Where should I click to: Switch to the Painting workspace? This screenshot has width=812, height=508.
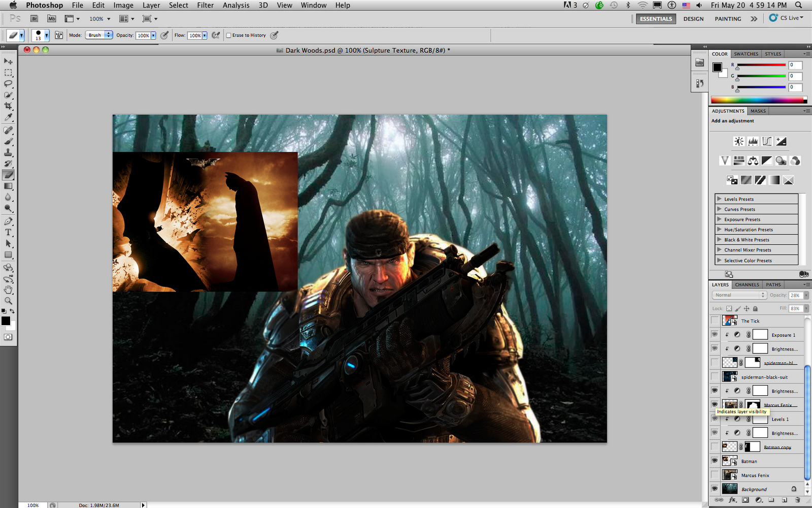(728, 19)
